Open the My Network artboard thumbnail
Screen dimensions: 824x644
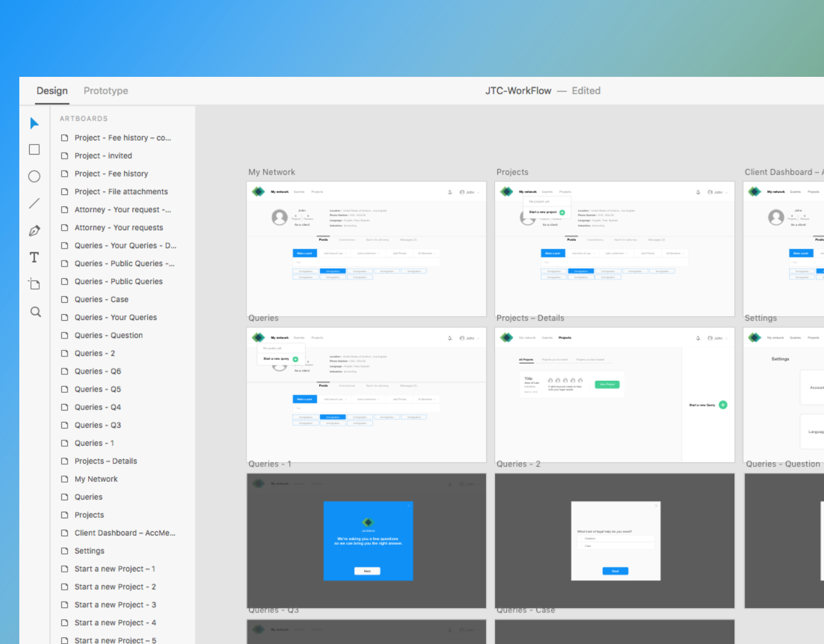(367, 249)
